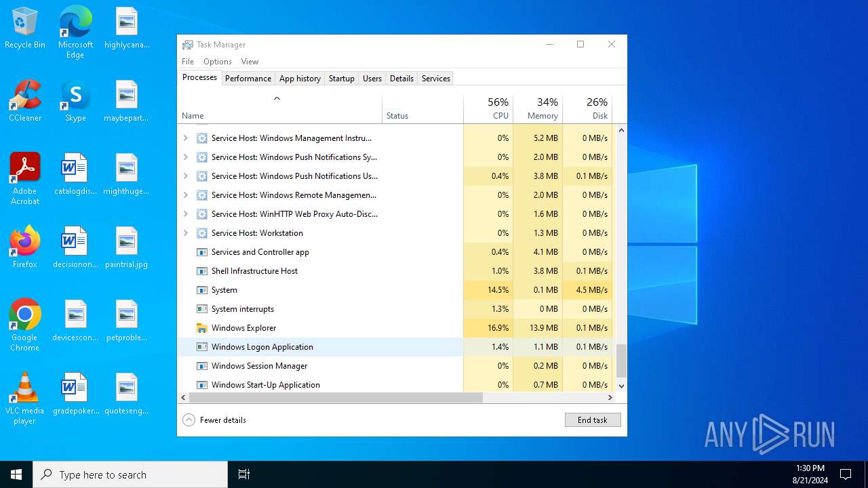Select the maybepart image file icon
The height and width of the screenshot is (488, 868).
pos(127,101)
